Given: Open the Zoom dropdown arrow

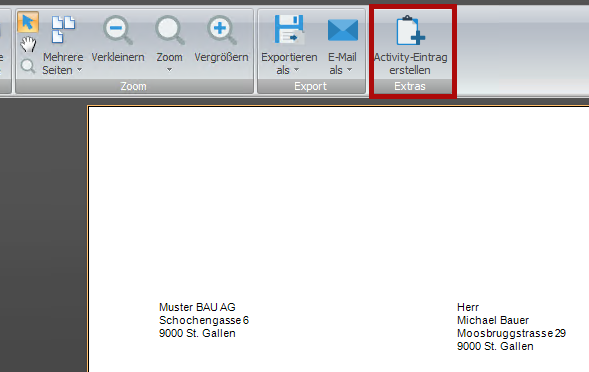Looking at the screenshot, I should point(169,70).
